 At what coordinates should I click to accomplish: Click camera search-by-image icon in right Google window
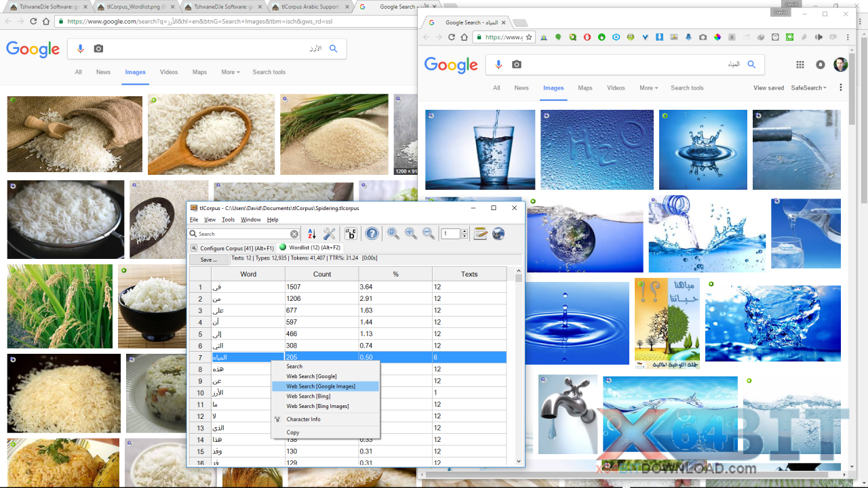pyautogui.click(x=517, y=64)
